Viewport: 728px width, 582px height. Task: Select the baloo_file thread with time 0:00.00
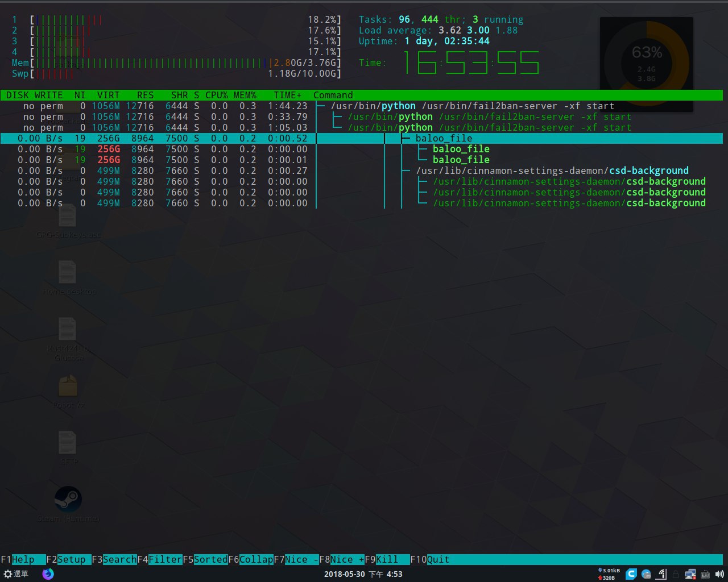coord(362,149)
